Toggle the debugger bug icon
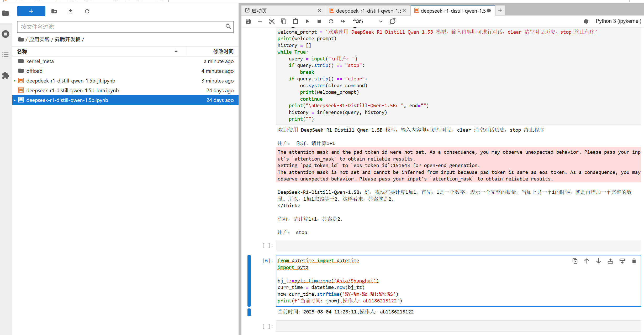This screenshot has width=644, height=335. coord(586,21)
